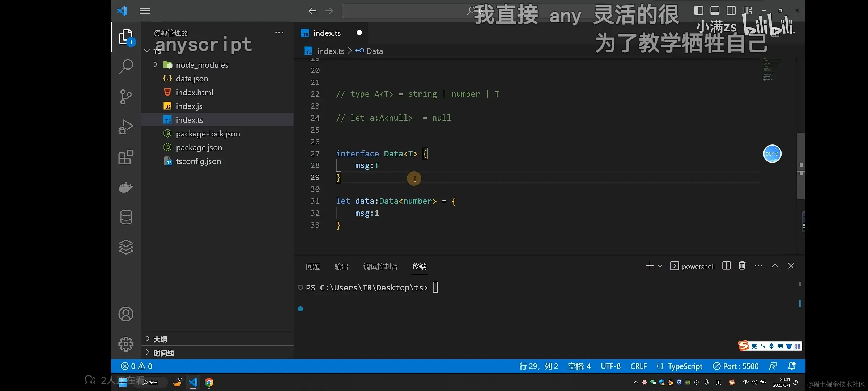Open the Source Control view
Viewport: 868px width, 391px height.
click(x=126, y=97)
